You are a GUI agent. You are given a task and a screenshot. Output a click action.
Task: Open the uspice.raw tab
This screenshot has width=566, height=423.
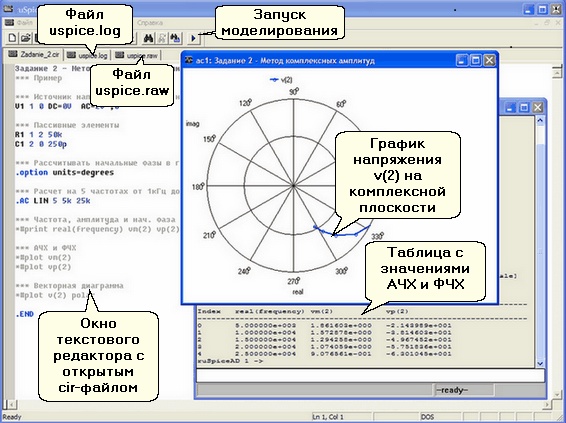(136, 55)
